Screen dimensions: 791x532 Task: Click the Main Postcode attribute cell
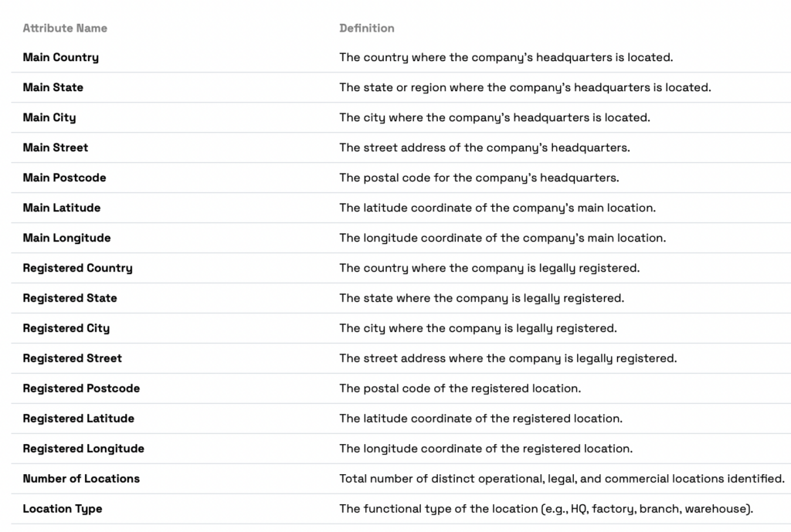click(x=64, y=178)
